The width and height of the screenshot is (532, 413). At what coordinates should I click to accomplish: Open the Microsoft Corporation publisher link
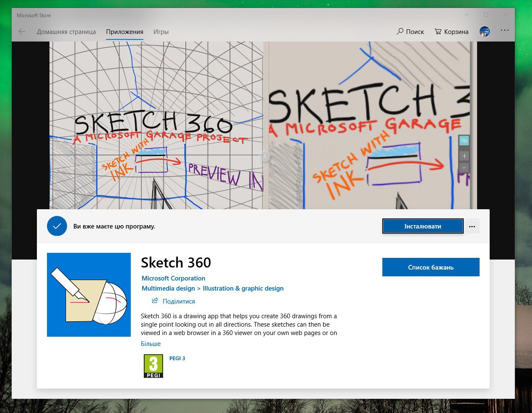point(173,278)
